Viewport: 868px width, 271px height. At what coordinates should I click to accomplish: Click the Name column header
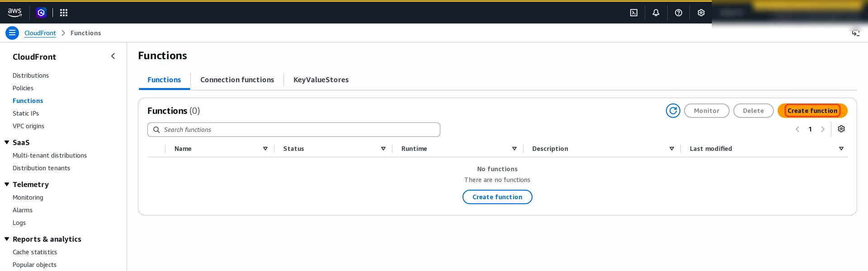[x=183, y=149]
